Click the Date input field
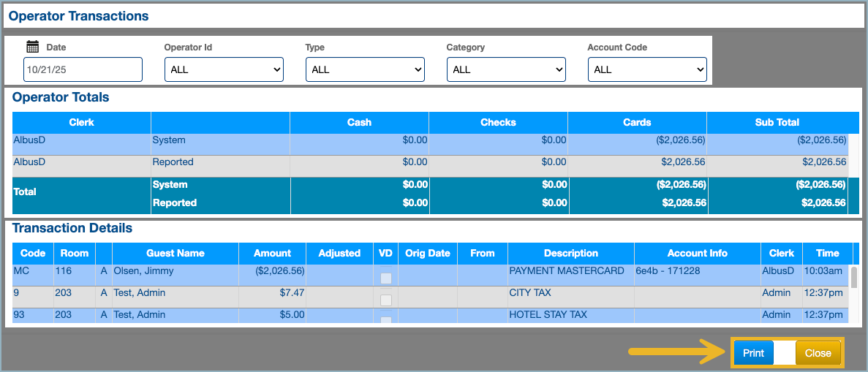 tap(83, 69)
